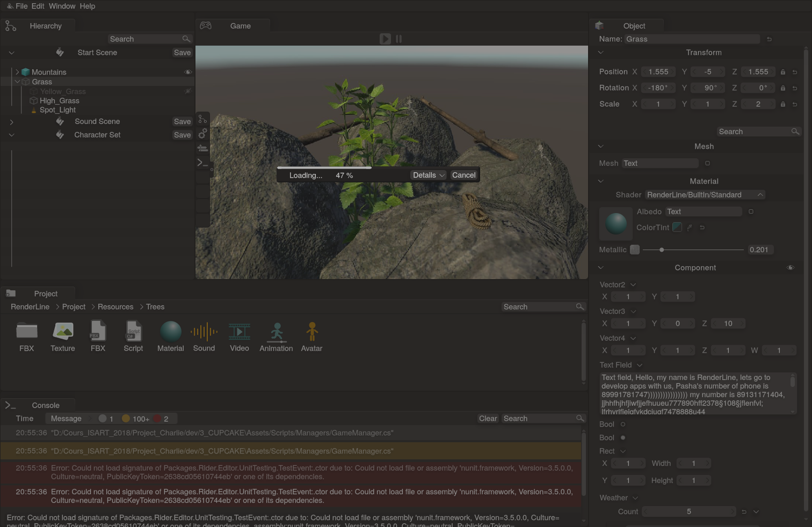Cancel the loading operation

[x=463, y=175]
